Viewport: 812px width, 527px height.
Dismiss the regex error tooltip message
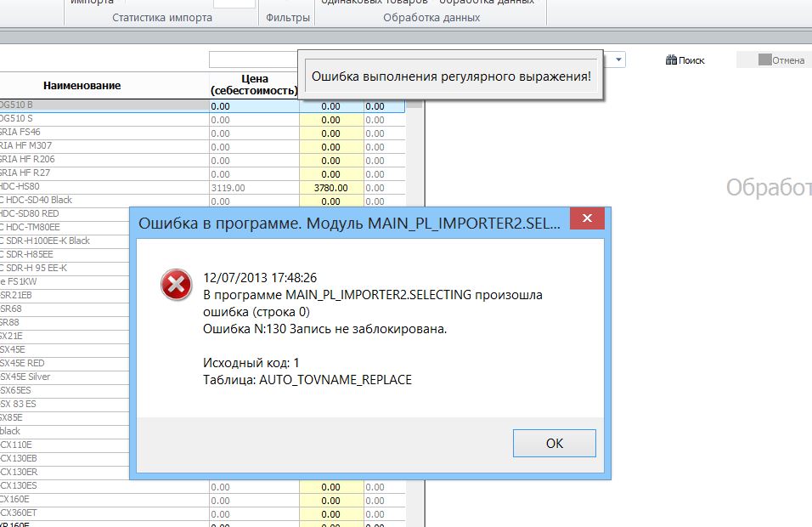pyautogui.click(x=450, y=76)
